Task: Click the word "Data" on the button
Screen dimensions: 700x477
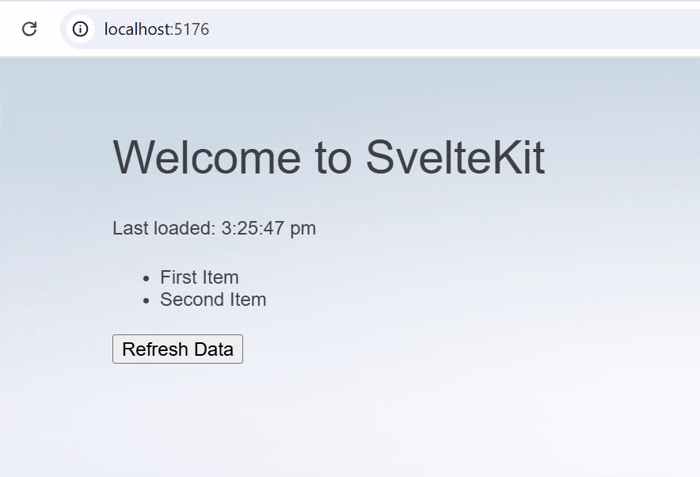Action: pos(214,349)
